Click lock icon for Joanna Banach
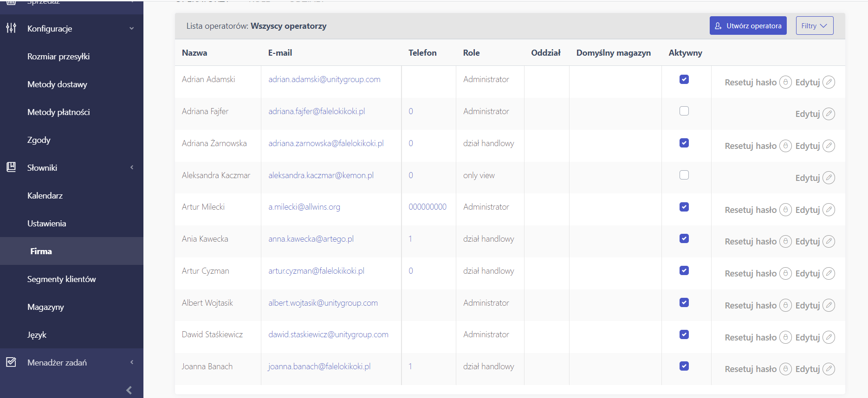The height and width of the screenshot is (398, 868). 785,369
